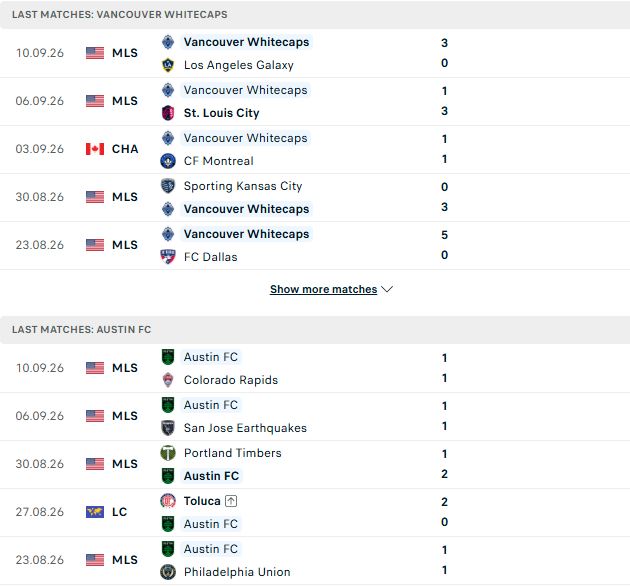The width and height of the screenshot is (630, 586).
Task: Click Colorado Rapids team crest
Action: point(168,380)
